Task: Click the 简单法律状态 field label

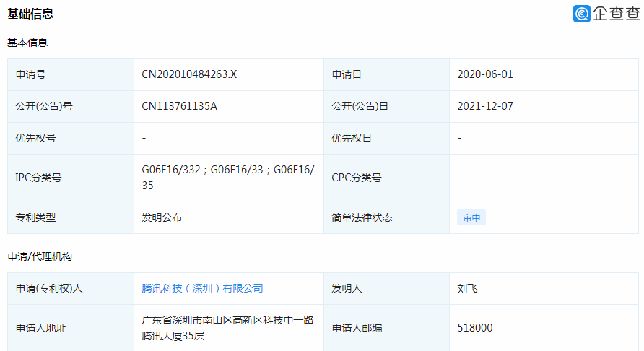Action: tap(362, 217)
